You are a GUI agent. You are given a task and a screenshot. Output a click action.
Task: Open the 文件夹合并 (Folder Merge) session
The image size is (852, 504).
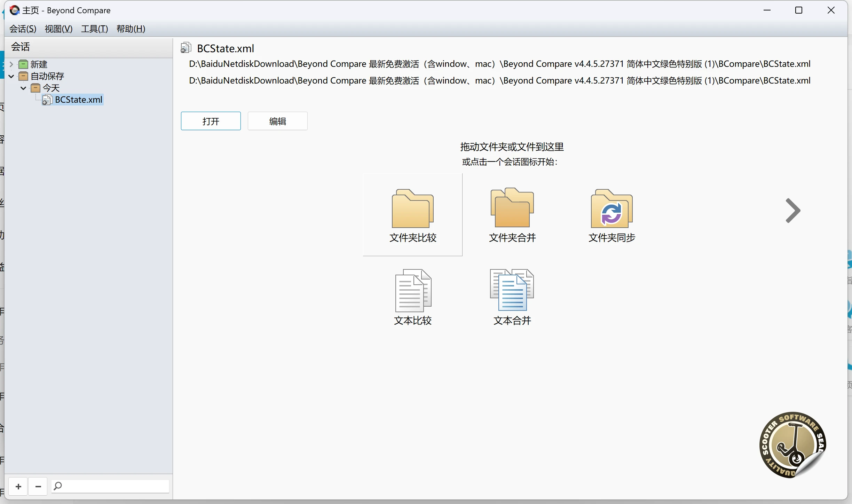tap(512, 214)
